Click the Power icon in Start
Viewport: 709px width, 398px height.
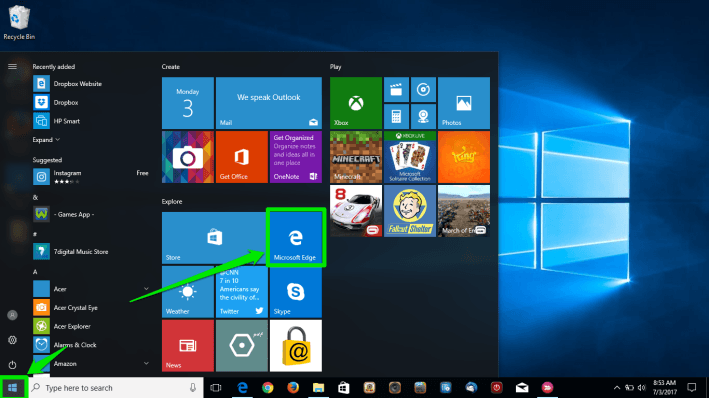coord(12,365)
